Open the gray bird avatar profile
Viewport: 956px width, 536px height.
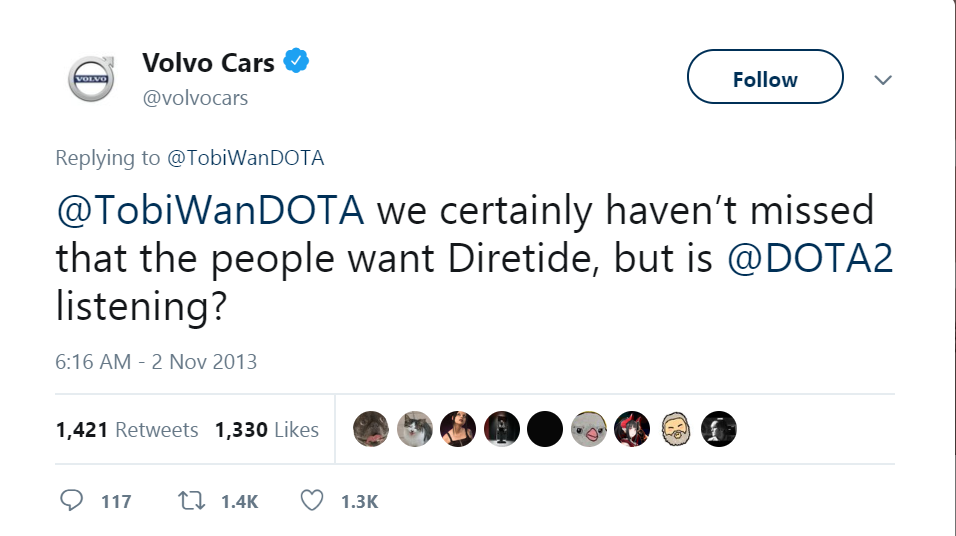pos(588,429)
